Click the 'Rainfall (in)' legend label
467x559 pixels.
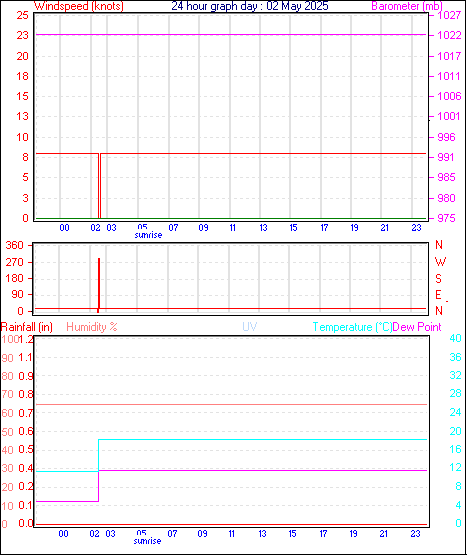(27, 327)
